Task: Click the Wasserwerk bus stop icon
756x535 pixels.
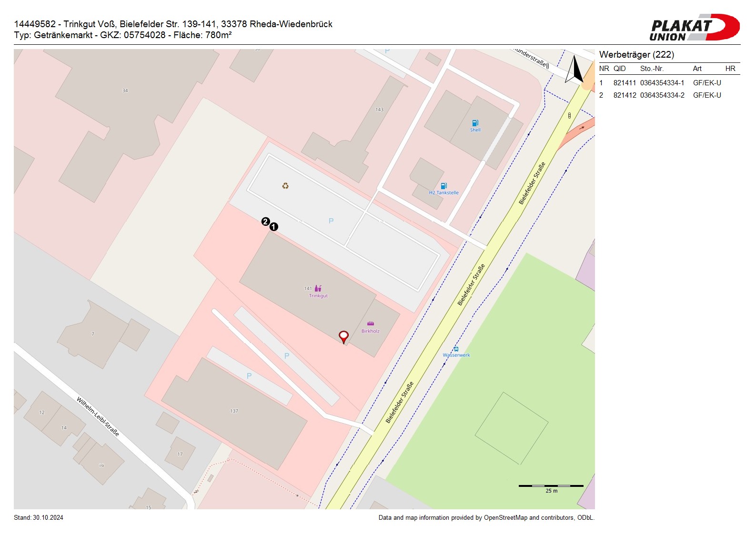Action: point(456,349)
